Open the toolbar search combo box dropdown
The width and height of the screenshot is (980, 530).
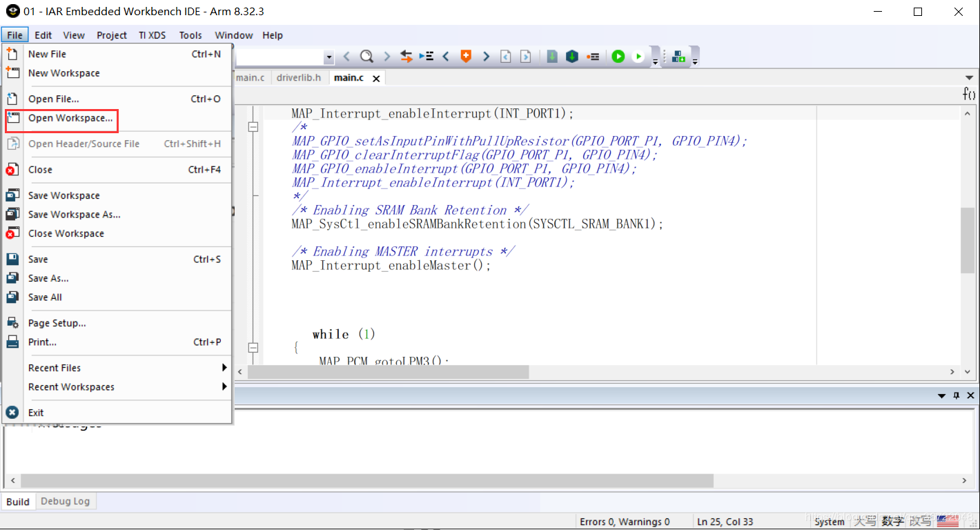tap(329, 57)
